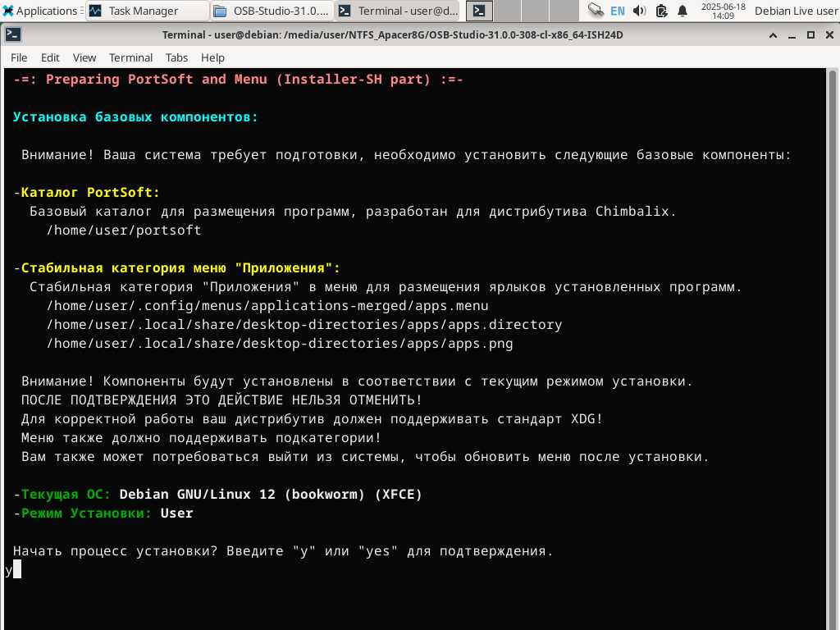Screen dimensions: 840x630
Task: Select the Terminal - user@d... taskbar button
Action: tap(398, 11)
